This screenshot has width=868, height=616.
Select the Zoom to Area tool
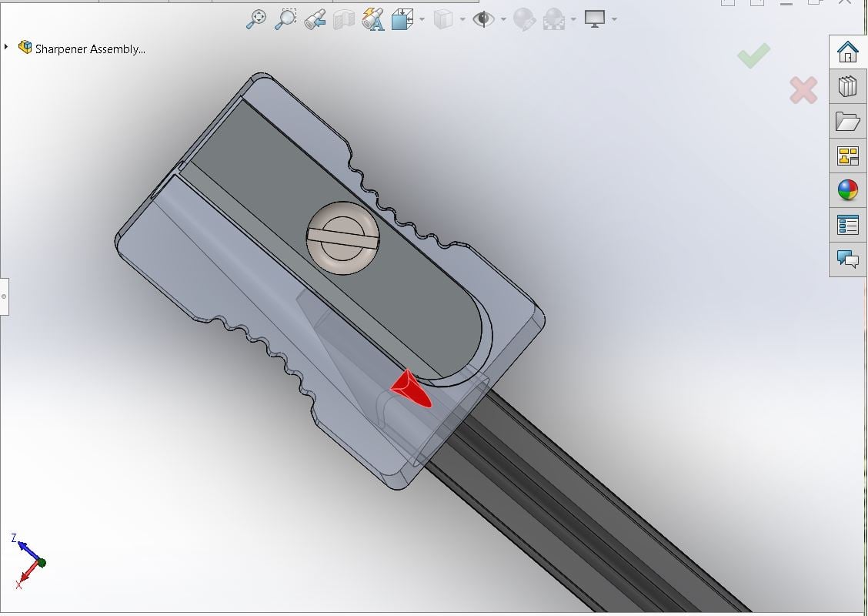click(285, 18)
